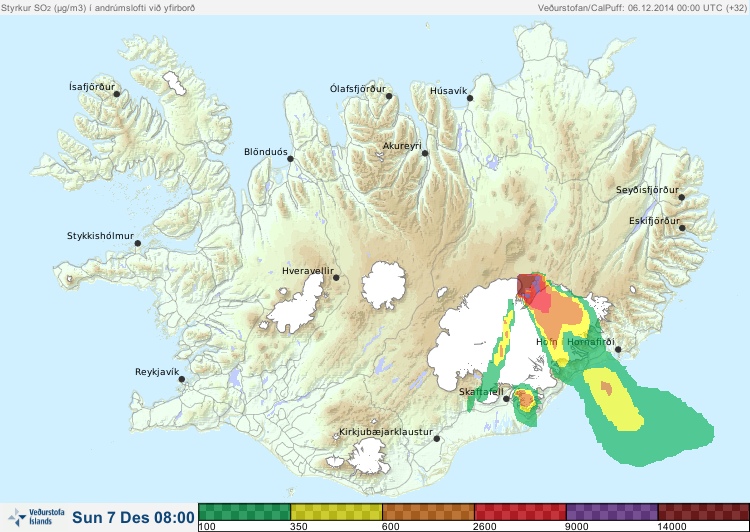Click the Skaftafell marker dot
The height and width of the screenshot is (532, 750).
(x=506, y=399)
